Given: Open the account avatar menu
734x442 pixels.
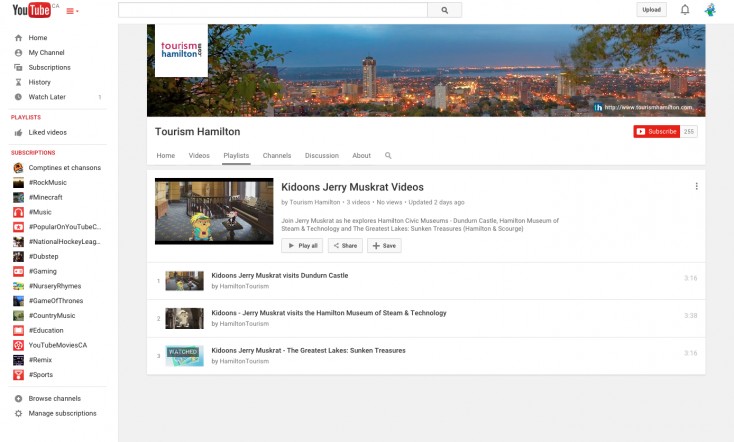Looking at the screenshot, I should (x=710, y=10).
